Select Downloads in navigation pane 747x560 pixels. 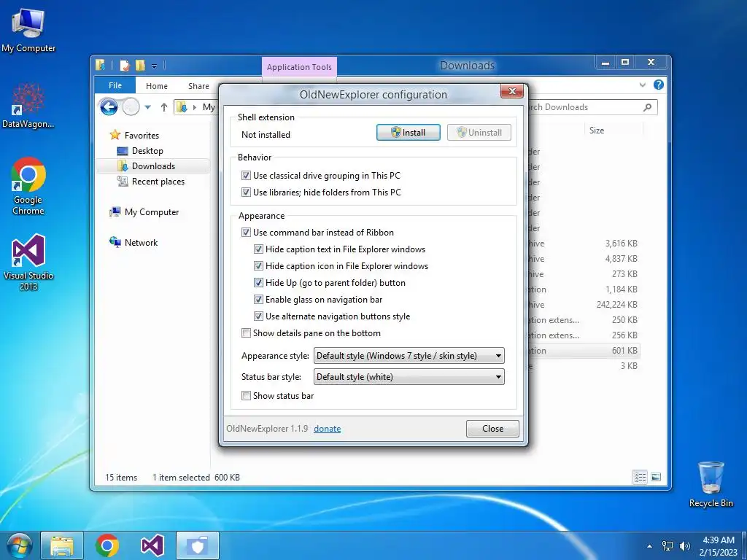[x=153, y=166]
